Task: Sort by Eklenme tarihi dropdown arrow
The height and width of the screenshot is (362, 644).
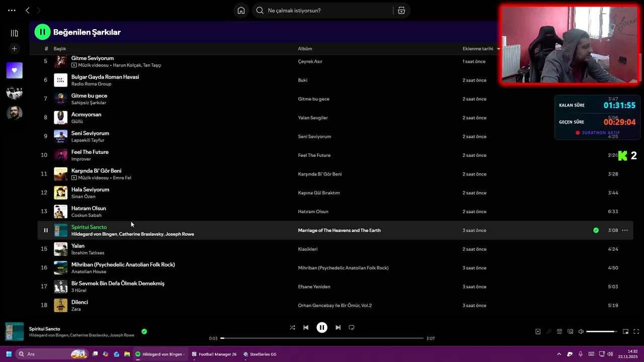Action: click(499, 49)
